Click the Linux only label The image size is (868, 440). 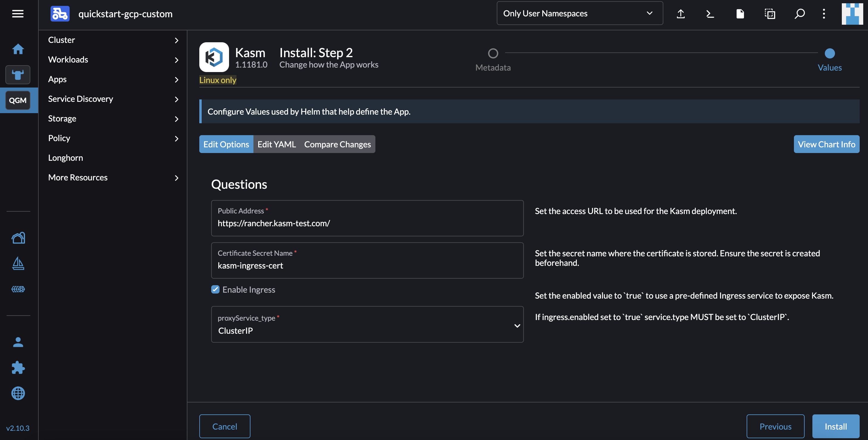(x=218, y=80)
